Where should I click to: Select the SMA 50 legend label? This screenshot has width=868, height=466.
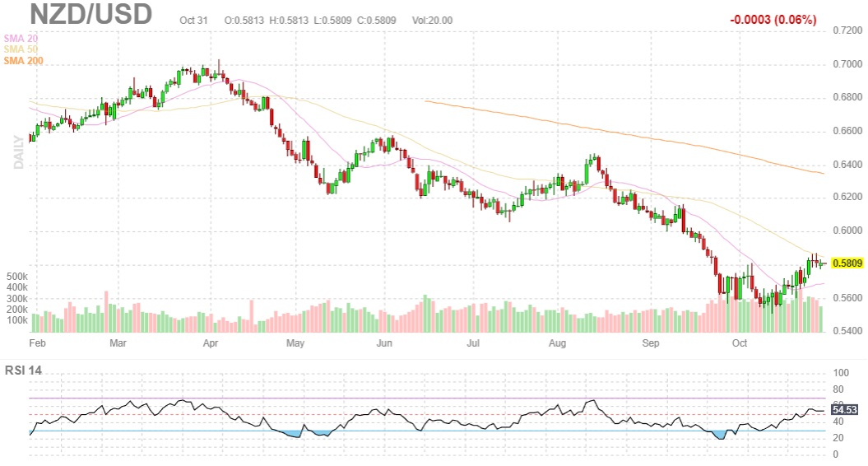pos(21,49)
